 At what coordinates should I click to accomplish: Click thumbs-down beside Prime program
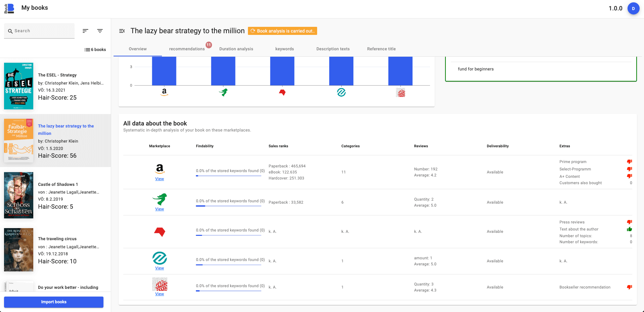pyautogui.click(x=629, y=162)
